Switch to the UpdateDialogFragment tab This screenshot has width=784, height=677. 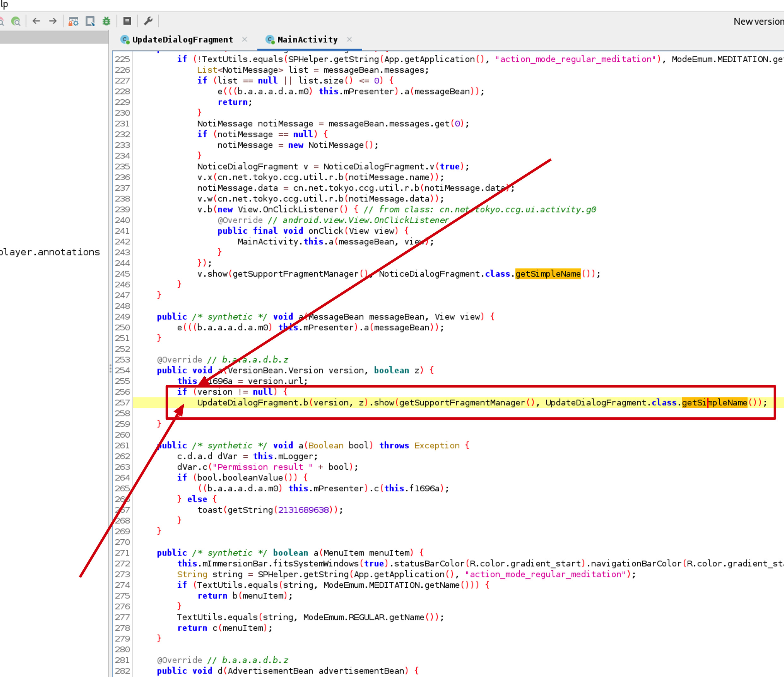(x=182, y=39)
